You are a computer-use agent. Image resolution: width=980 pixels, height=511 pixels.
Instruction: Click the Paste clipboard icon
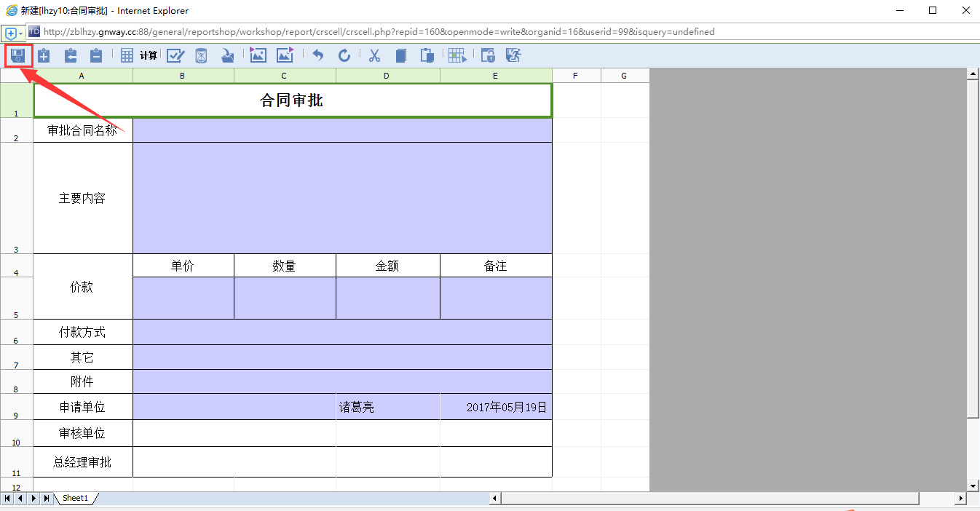pos(427,55)
